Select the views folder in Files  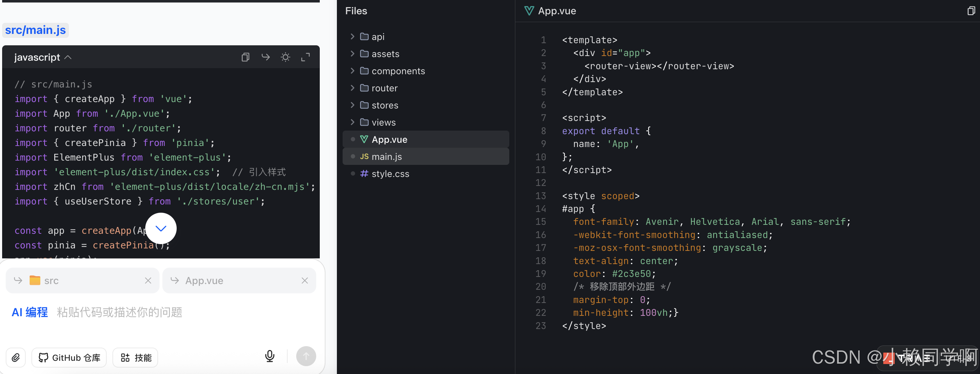point(426,122)
